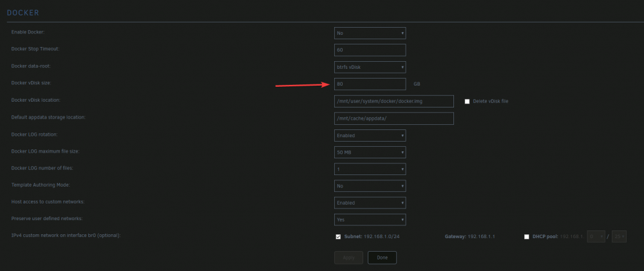
Task: Open Host access to custom networks dropdown
Action: tap(370, 203)
